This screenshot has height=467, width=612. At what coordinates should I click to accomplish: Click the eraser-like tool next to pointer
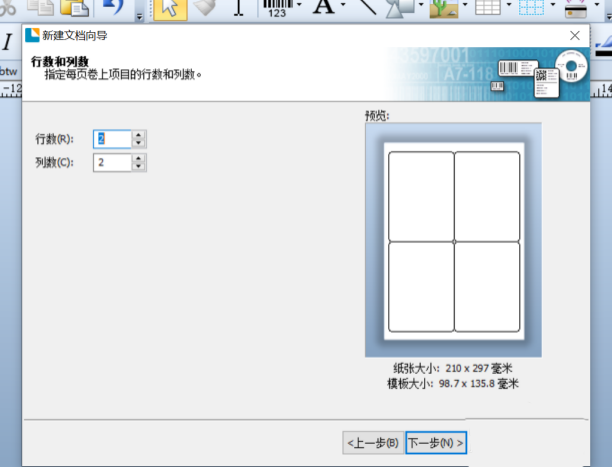coord(205,7)
